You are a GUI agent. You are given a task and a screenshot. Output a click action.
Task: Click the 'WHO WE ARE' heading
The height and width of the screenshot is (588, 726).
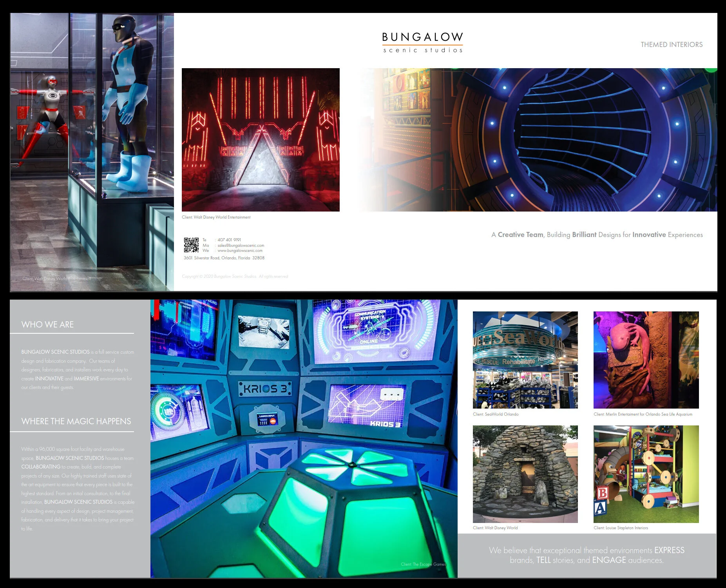click(47, 324)
